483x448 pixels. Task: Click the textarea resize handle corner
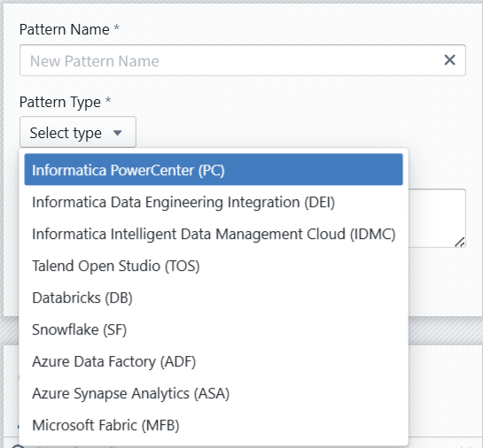(460, 243)
